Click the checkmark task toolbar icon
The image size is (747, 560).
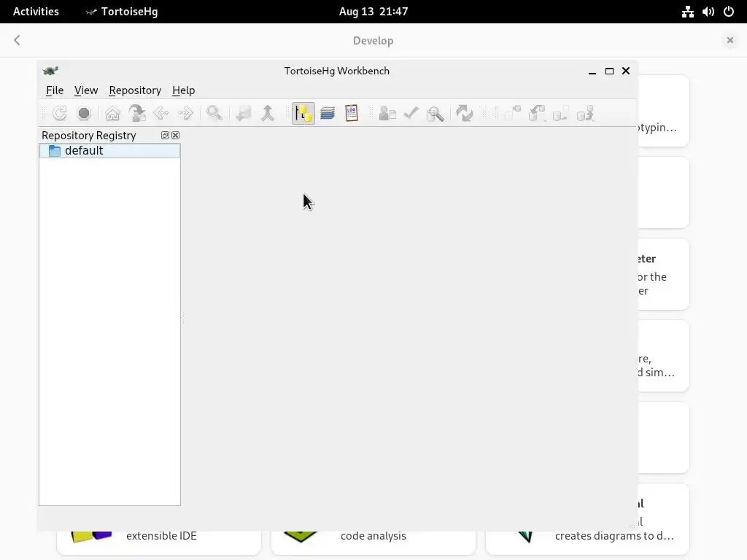point(411,113)
